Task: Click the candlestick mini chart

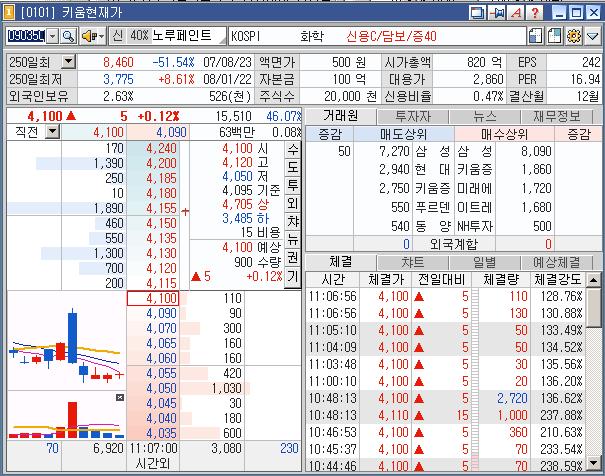Action: coord(67,340)
